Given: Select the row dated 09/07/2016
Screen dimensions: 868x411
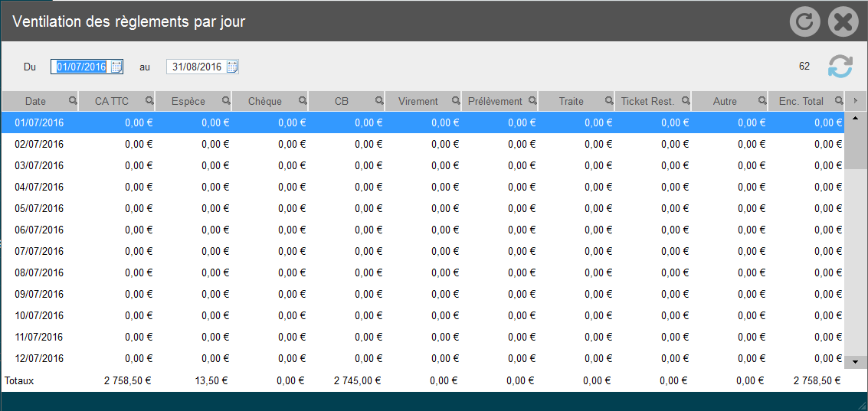Looking at the screenshot, I should [423, 295].
